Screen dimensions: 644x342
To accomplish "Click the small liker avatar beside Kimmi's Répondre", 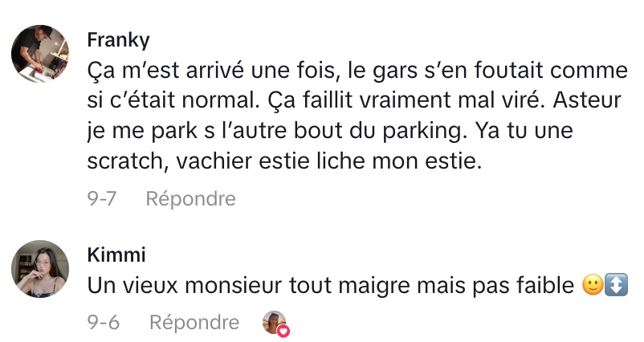I will tap(273, 321).
